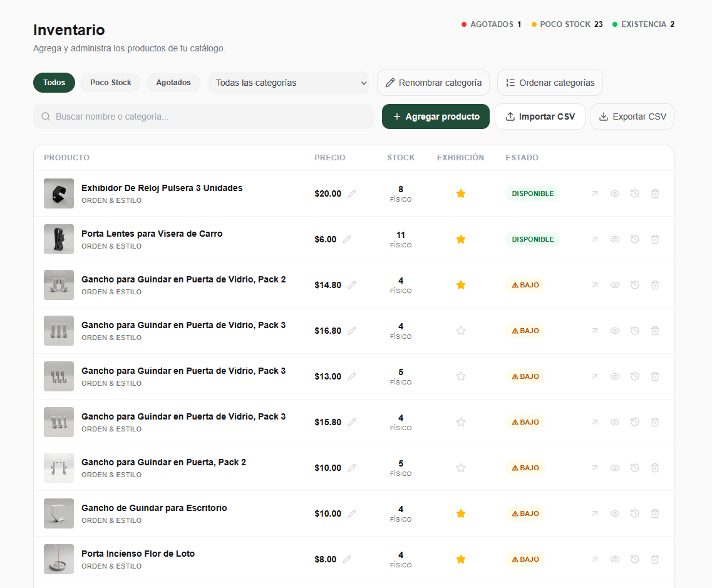Delete Exhibidor De Reloj Pulsera 3 Unidades
Image resolution: width=712 pixels, height=588 pixels.
655,193
